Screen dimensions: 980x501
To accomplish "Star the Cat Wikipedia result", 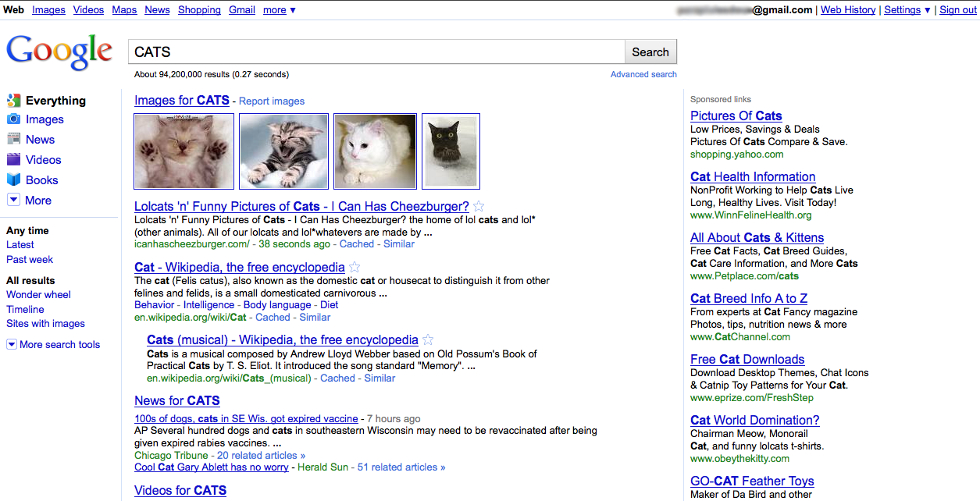I will [x=355, y=268].
